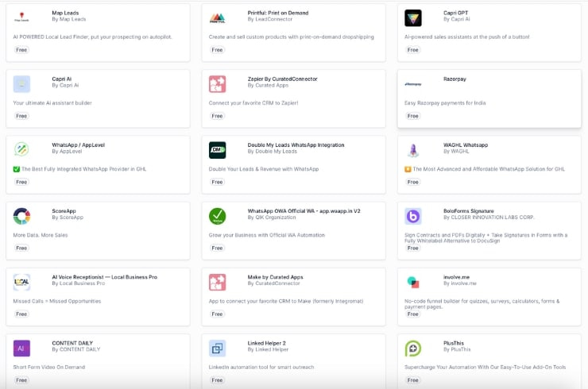This screenshot has height=389, width=588.
Task: Click the Free tag on Zapier By CuratedConnector
Action: pos(217,116)
